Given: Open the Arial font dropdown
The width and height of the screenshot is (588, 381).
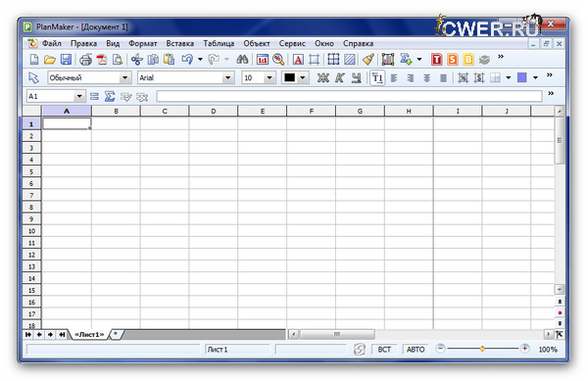Looking at the screenshot, I should coord(227,78).
